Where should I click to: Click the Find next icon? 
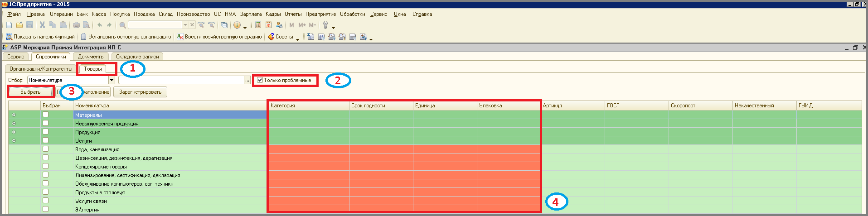coord(201,25)
